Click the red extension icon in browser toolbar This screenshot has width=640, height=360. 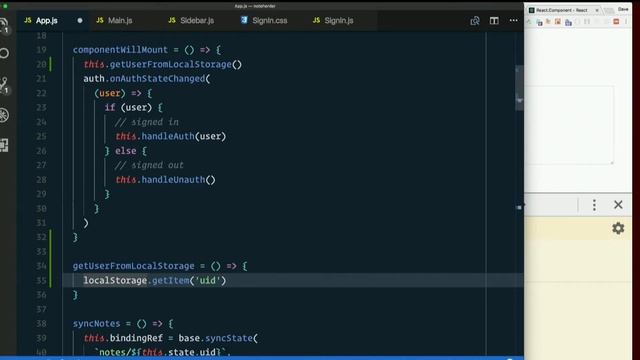[616, 22]
